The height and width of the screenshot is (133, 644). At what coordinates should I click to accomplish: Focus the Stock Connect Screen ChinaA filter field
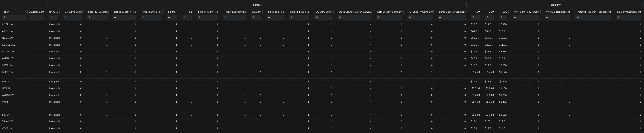click(354, 17)
